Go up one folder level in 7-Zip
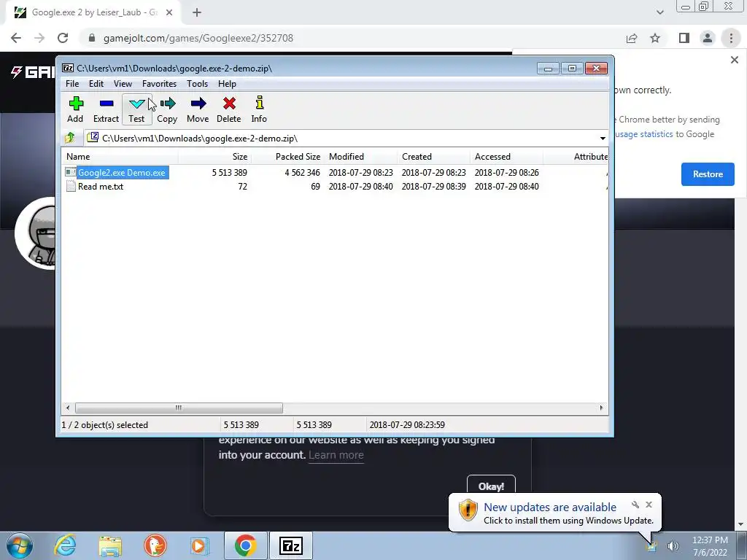The height and width of the screenshot is (560, 747). pyautogui.click(x=70, y=138)
